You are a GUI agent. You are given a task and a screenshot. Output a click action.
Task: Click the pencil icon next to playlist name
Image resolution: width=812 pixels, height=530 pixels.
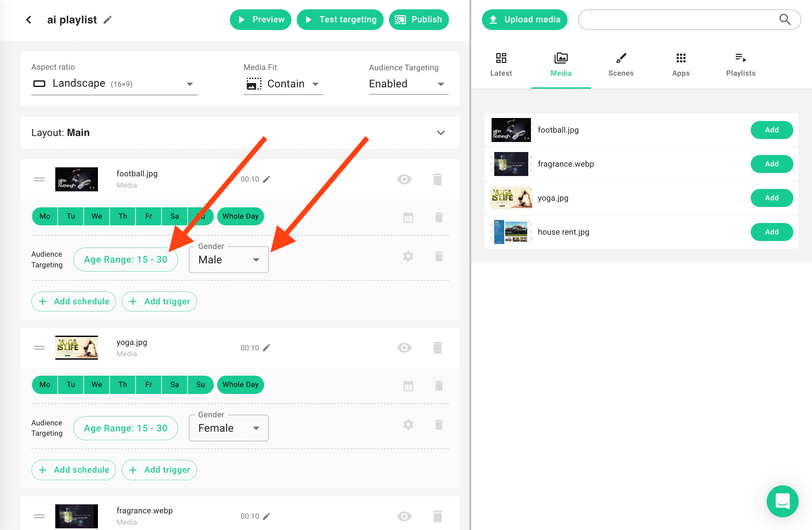108,20
